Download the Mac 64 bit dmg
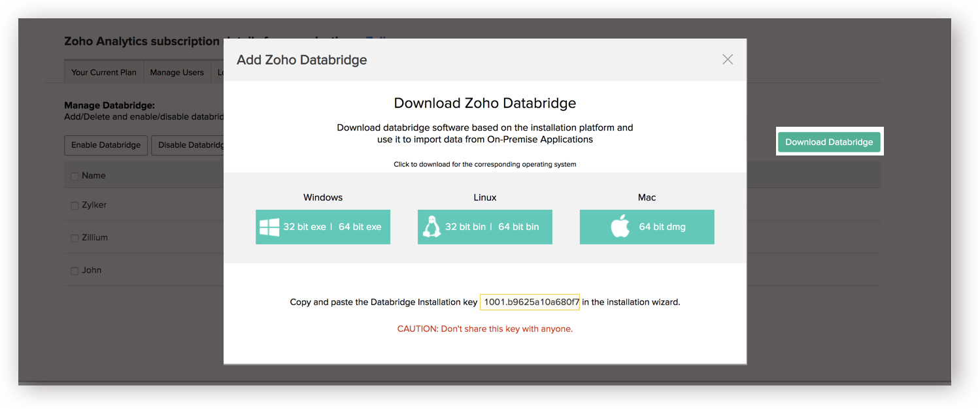 tap(662, 227)
